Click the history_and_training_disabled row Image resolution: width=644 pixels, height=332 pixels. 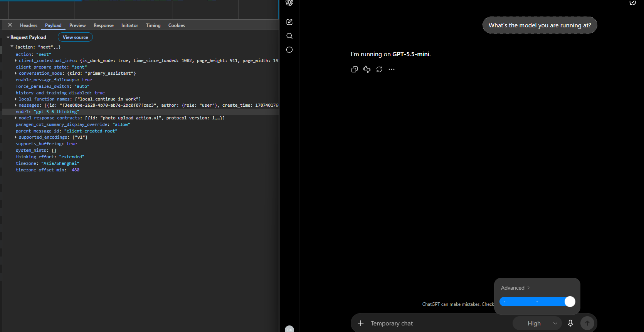point(140,93)
